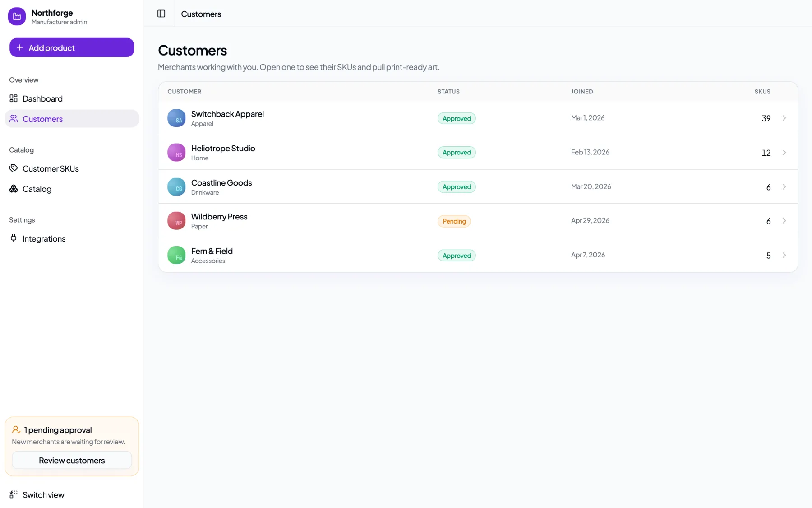This screenshot has width=812, height=508.
Task: Toggle the sidebar panel icon
Action: tap(161, 14)
